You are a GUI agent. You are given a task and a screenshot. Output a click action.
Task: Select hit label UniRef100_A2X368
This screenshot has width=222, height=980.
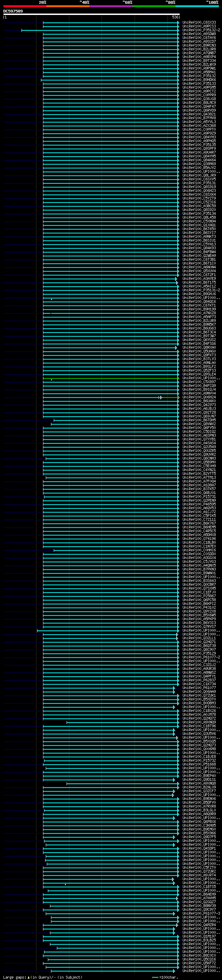[199, 125]
